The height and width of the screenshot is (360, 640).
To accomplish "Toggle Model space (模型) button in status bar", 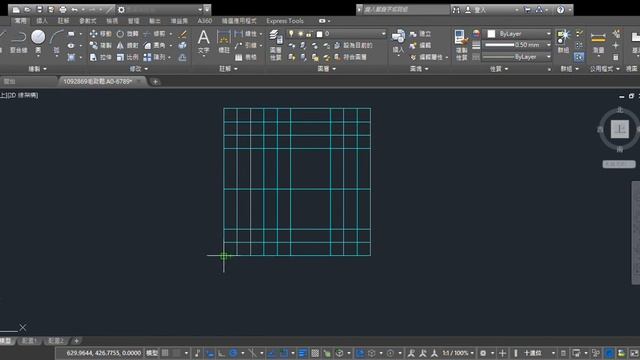I will click(x=152, y=353).
